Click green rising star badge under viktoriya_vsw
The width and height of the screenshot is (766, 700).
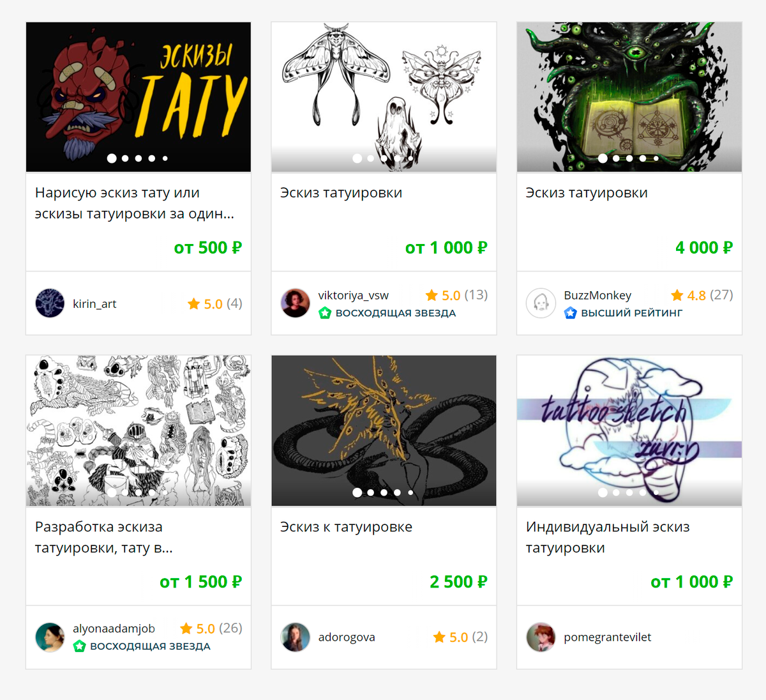tap(325, 313)
